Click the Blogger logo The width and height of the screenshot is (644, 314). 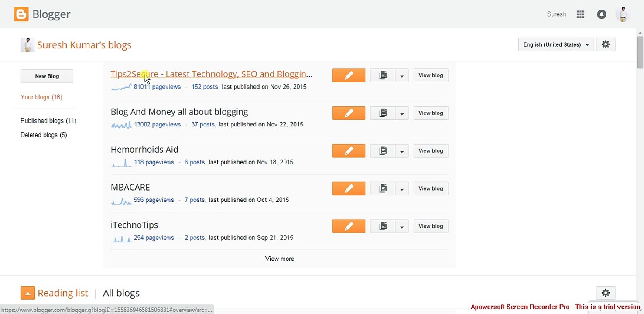pos(42,14)
